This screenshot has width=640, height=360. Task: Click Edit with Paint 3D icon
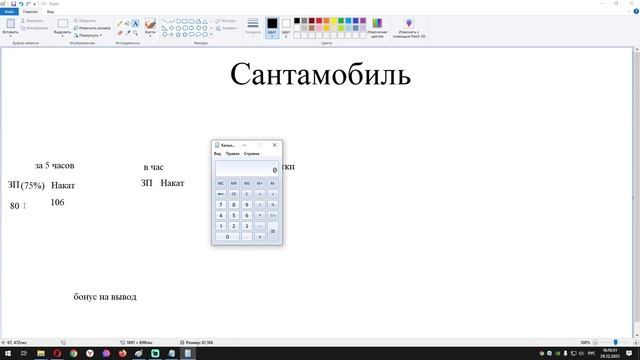tap(409, 23)
